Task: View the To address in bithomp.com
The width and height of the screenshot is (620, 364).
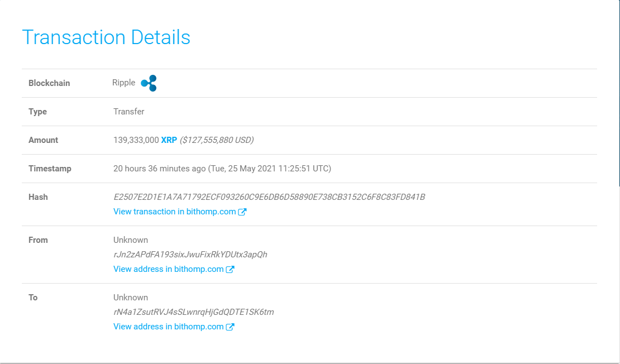Action: [168, 326]
